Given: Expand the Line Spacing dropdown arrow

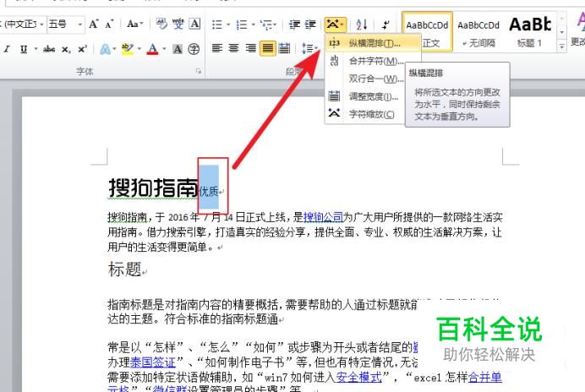Looking at the screenshot, I should (316, 49).
